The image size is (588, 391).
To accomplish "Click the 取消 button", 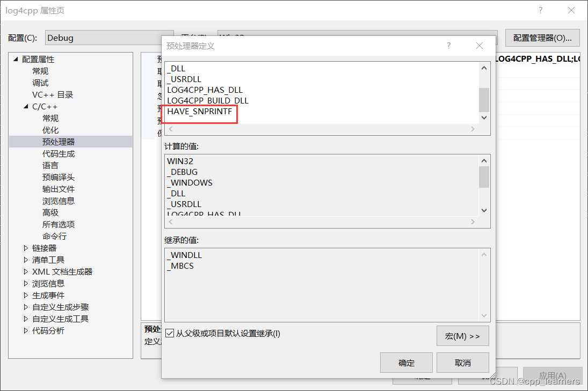I will pos(462,363).
